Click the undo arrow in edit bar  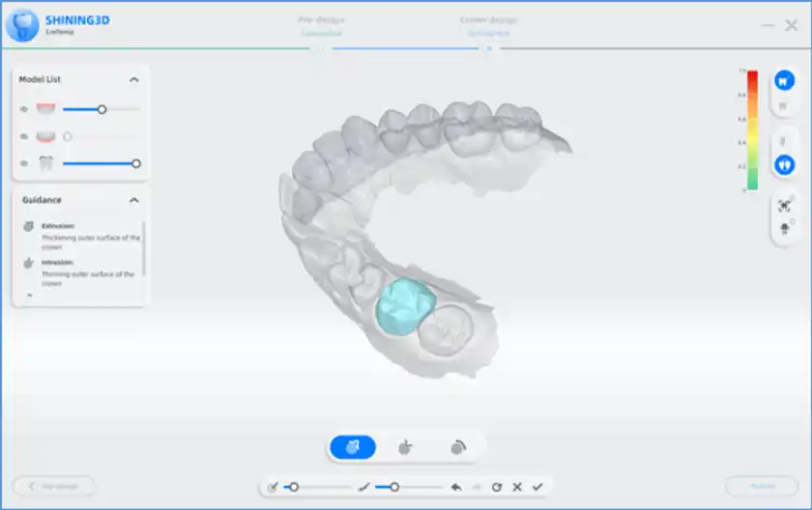[x=455, y=487]
